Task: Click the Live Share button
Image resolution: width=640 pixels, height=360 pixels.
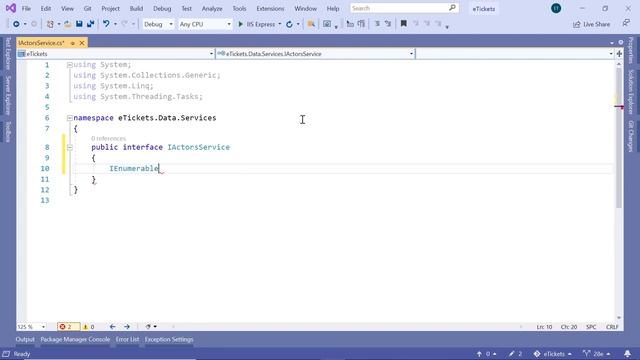Action: (591, 24)
